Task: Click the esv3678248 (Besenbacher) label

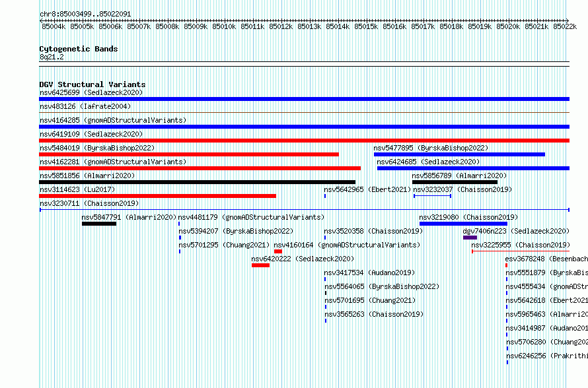Action: click(x=546, y=259)
